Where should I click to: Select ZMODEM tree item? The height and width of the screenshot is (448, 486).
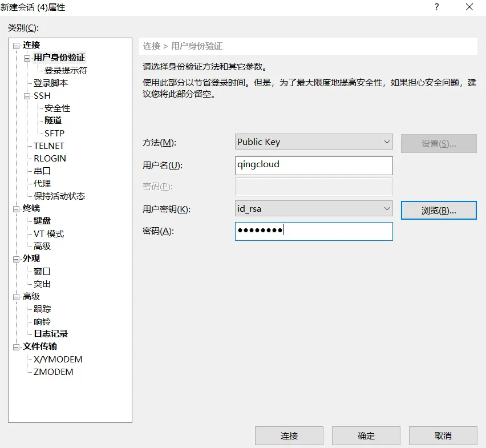(x=53, y=372)
